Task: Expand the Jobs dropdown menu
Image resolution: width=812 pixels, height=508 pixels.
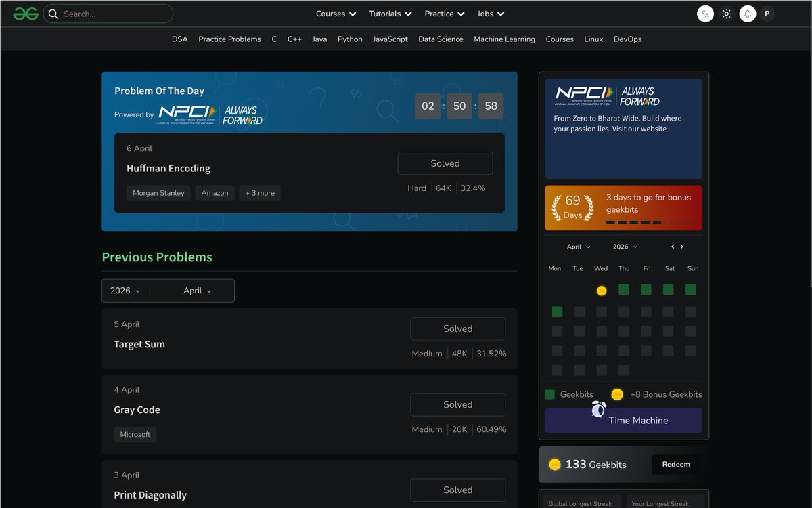Action: tap(491, 14)
